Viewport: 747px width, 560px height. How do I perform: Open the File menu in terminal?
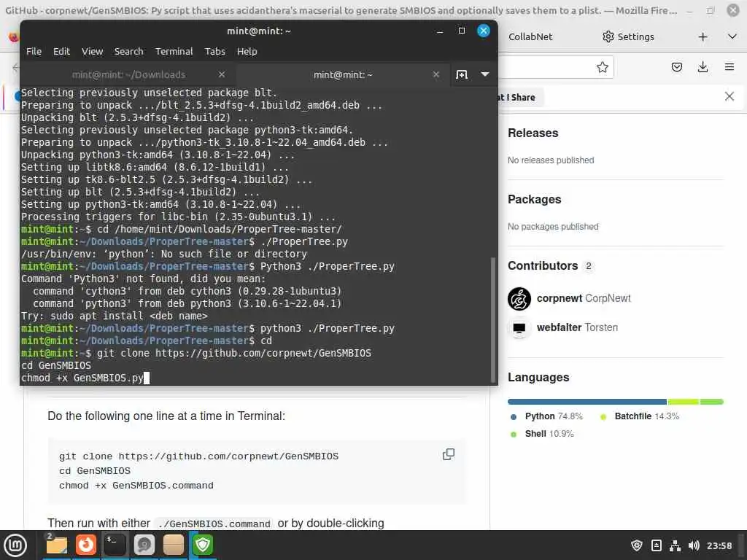(x=34, y=52)
